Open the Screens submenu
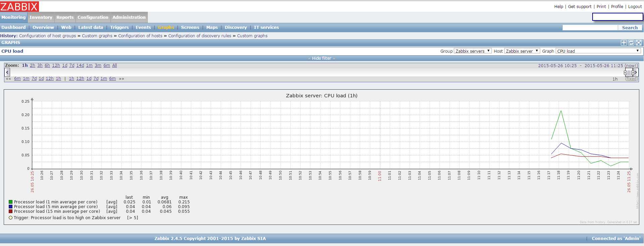The image size is (644, 246). (190, 28)
